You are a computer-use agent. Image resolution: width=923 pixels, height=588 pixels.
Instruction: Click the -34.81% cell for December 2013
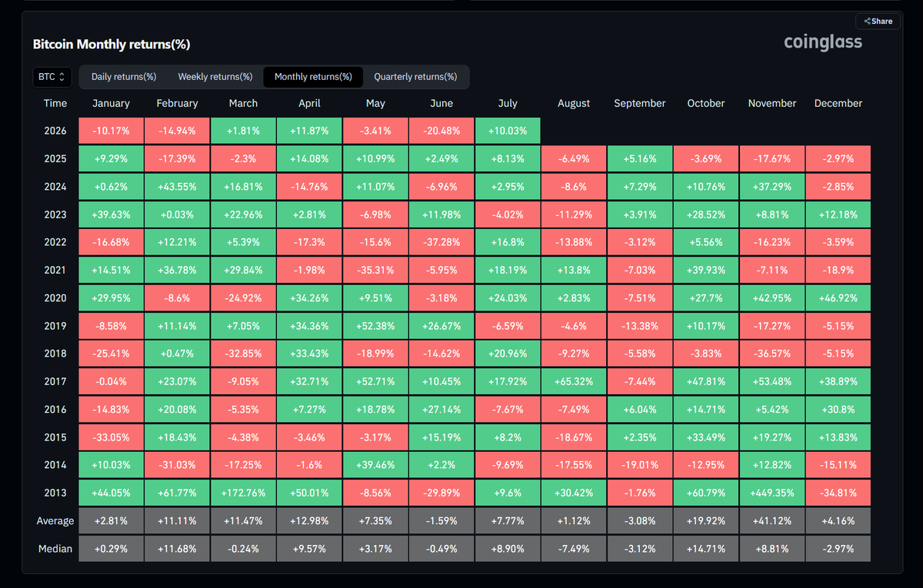pyautogui.click(x=838, y=493)
